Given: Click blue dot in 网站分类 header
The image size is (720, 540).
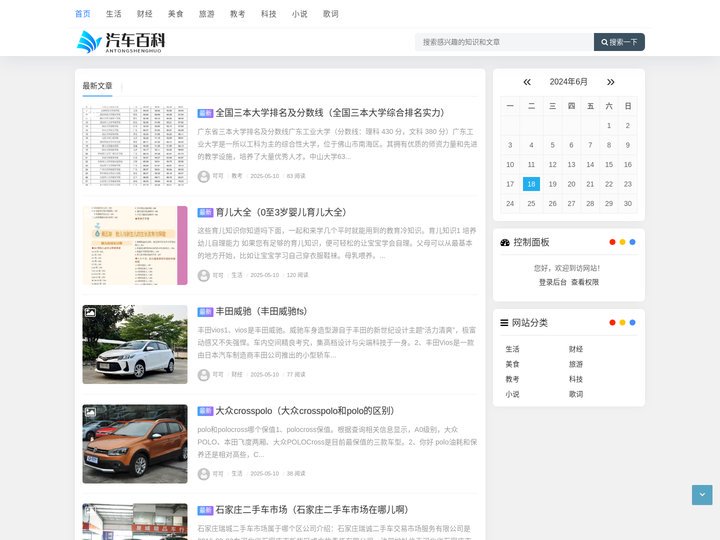Looking at the screenshot, I should click(x=632, y=322).
